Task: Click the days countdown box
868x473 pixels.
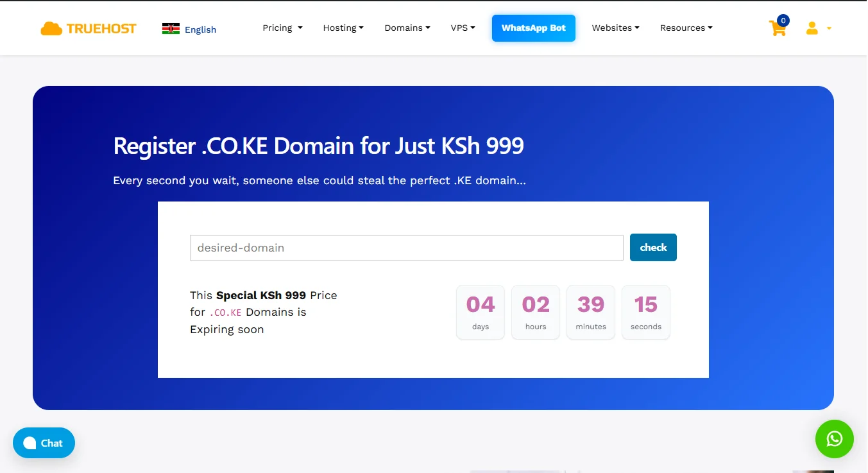Action: click(481, 312)
